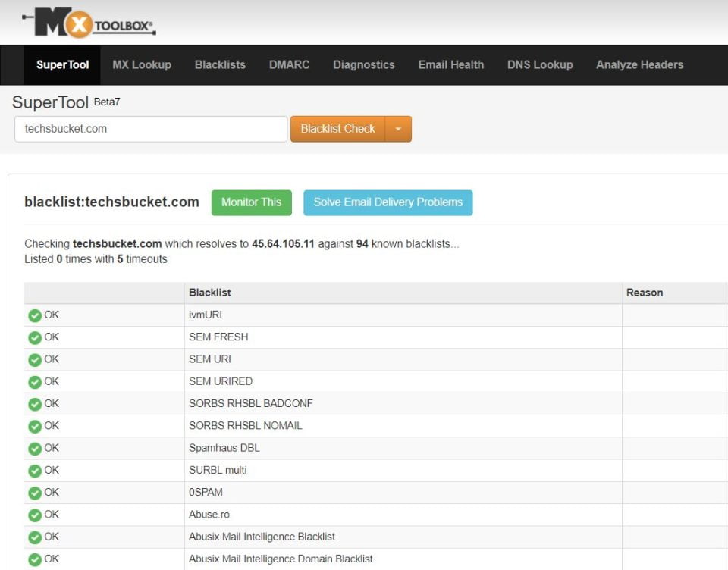728x570 pixels.
Task: Click the Abusix Mail Intelligence Domain Blacklist entry
Action: coord(281,559)
